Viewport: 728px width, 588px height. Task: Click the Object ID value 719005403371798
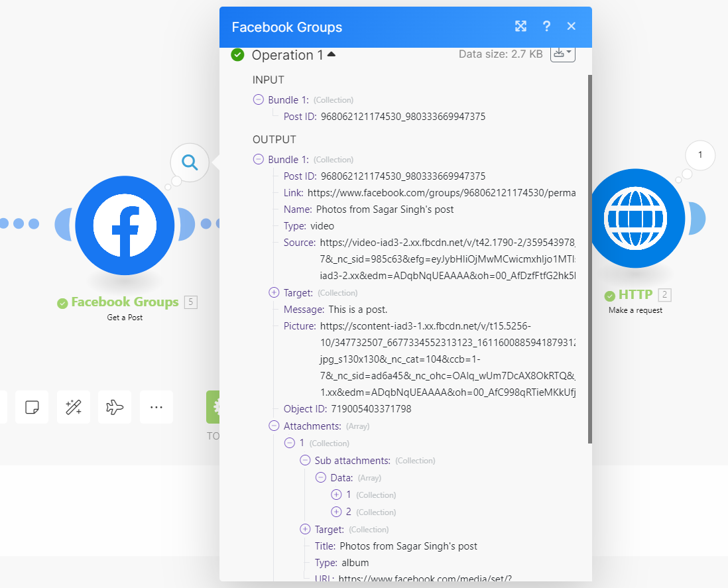(371, 409)
